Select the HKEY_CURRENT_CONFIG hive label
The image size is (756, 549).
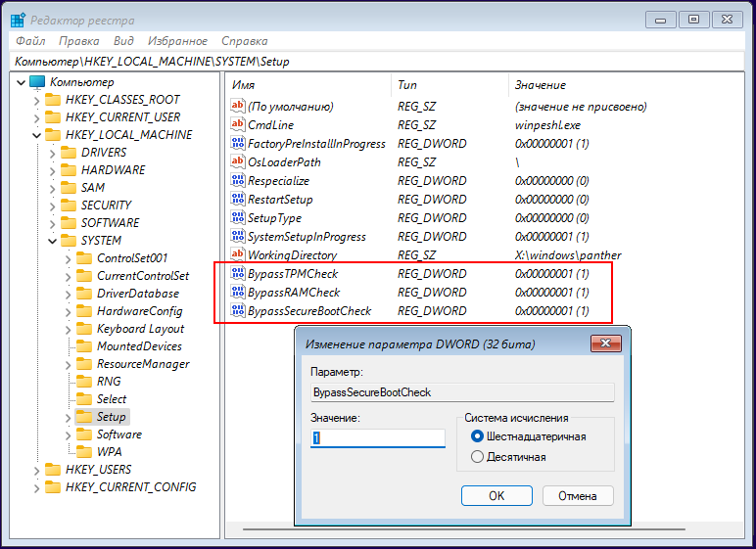[130, 486]
